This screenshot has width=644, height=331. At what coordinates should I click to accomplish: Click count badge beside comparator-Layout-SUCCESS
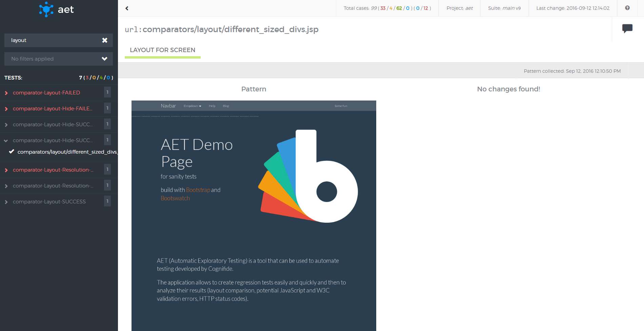click(107, 201)
